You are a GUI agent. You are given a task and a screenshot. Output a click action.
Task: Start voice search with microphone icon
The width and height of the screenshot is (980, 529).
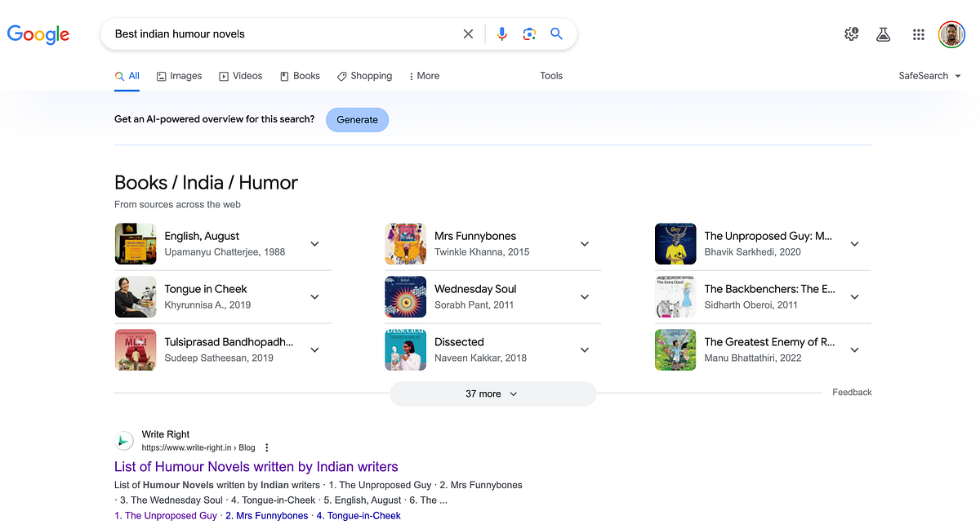tap(502, 34)
